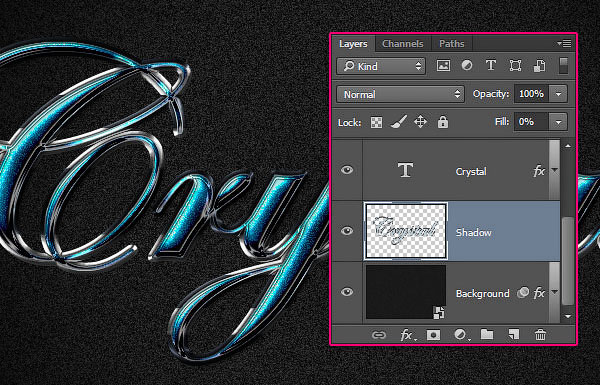Screen dimensions: 600x385
Task: Click blending options badge on Background layer
Action: tap(523, 293)
